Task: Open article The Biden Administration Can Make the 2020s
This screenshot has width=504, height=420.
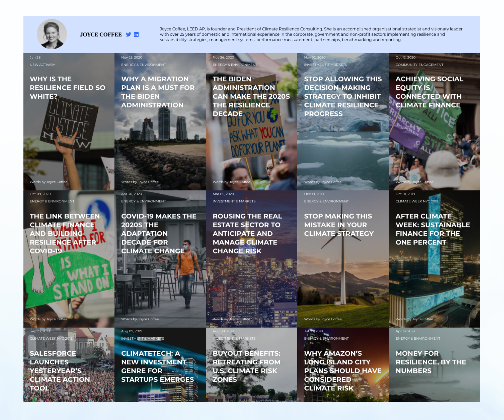Action: pyautogui.click(x=251, y=96)
